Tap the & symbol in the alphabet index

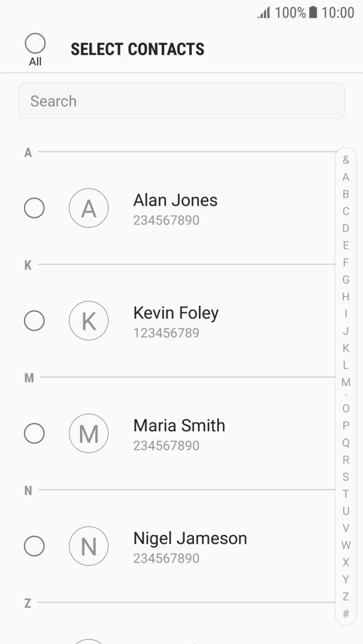click(x=345, y=159)
